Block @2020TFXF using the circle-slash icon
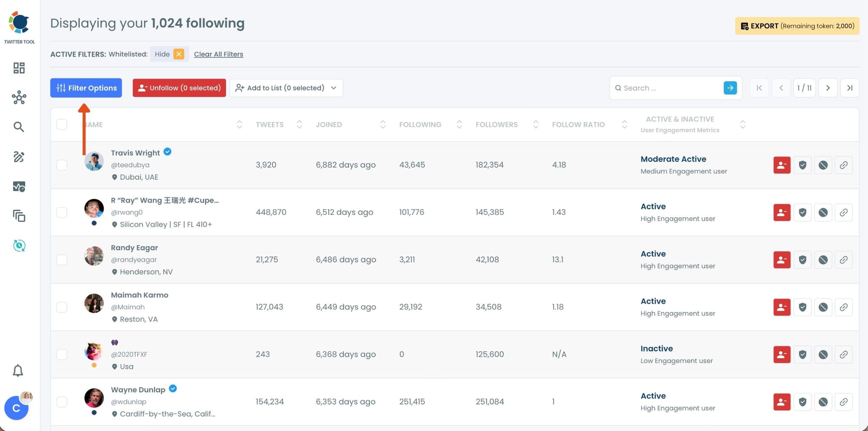Screen dimensions: 868x431 (x=823, y=354)
